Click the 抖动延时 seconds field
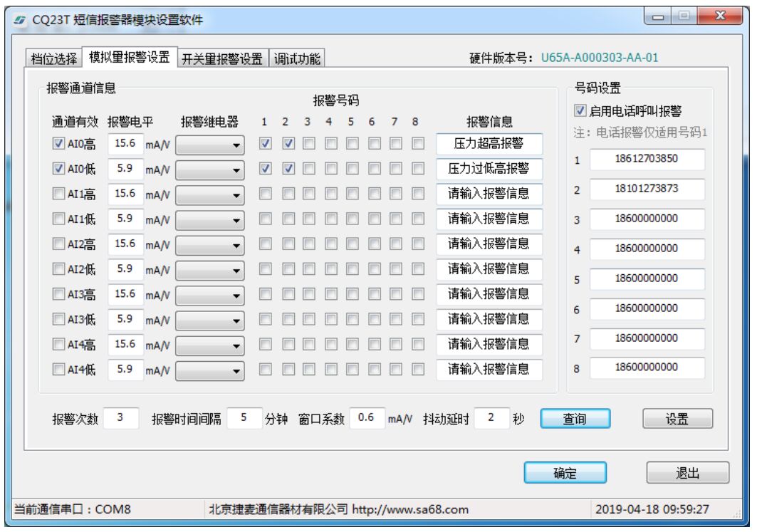The height and width of the screenshot is (532, 757). (491, 419)
